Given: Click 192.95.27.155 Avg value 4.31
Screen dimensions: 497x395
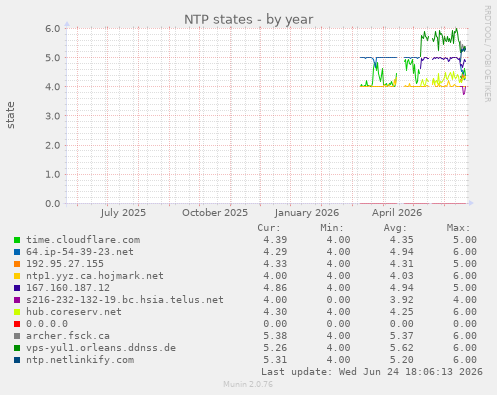Looking at the screenshot, I should pos(402,264).
